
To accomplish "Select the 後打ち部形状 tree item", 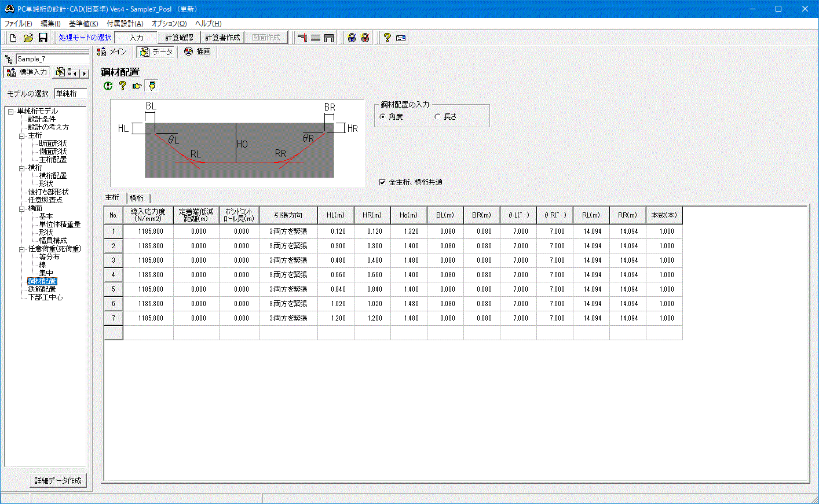I will (x=48, y=192).
